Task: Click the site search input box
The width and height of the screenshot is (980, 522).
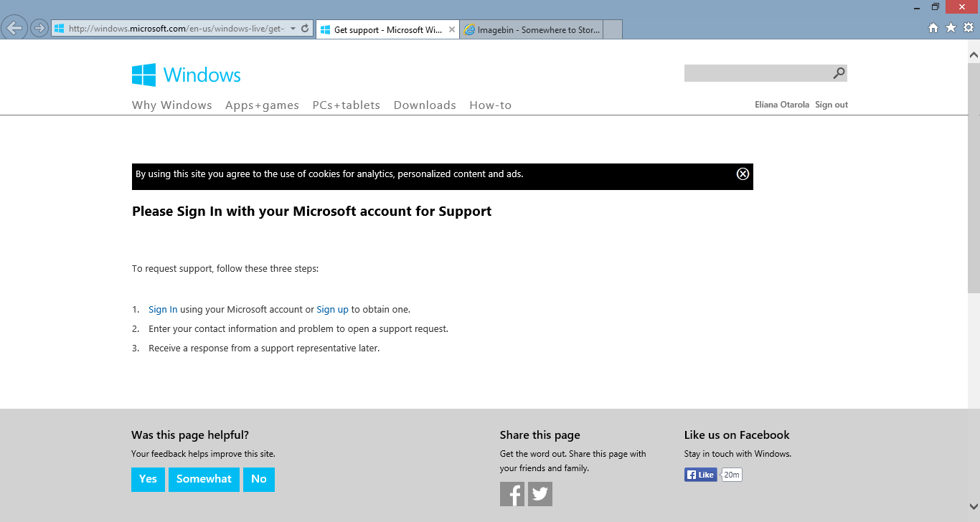Action: [758, 73]
